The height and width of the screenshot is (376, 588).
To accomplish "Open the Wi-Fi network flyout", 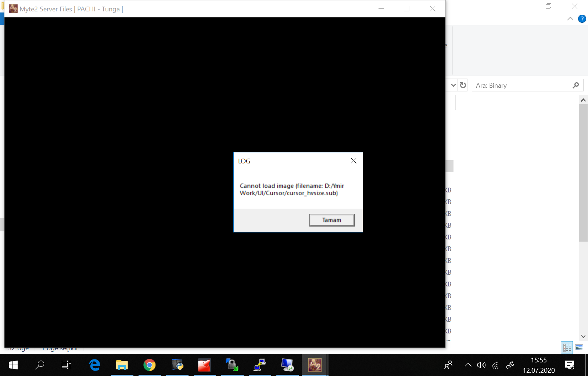I will point(495,365).
